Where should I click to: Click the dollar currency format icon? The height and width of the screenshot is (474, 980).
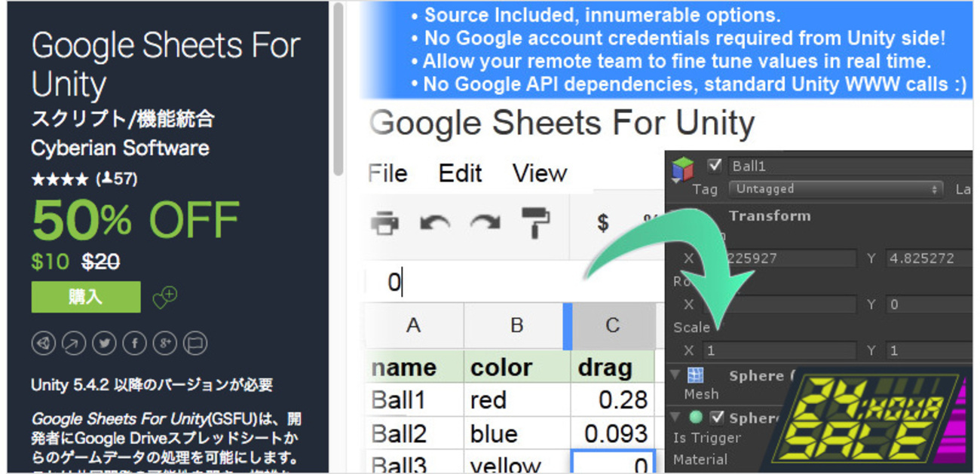(x=602, y=222)
